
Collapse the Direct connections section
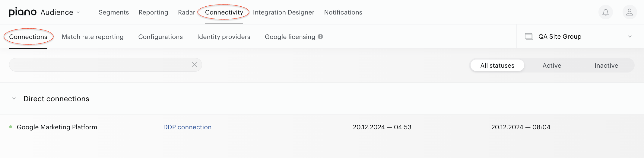14,98
